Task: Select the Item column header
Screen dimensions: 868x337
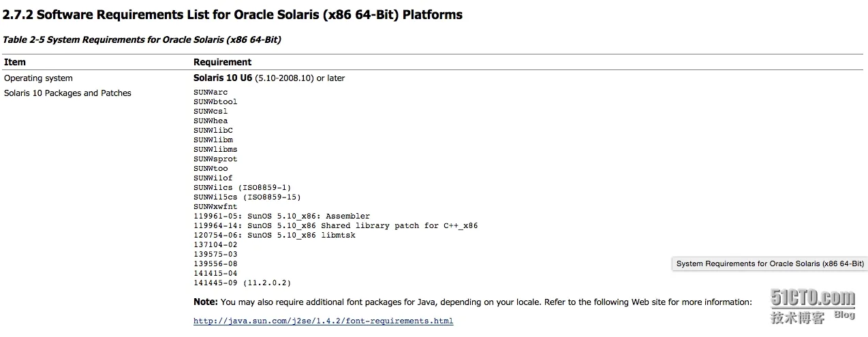Action: coord(15,62)
